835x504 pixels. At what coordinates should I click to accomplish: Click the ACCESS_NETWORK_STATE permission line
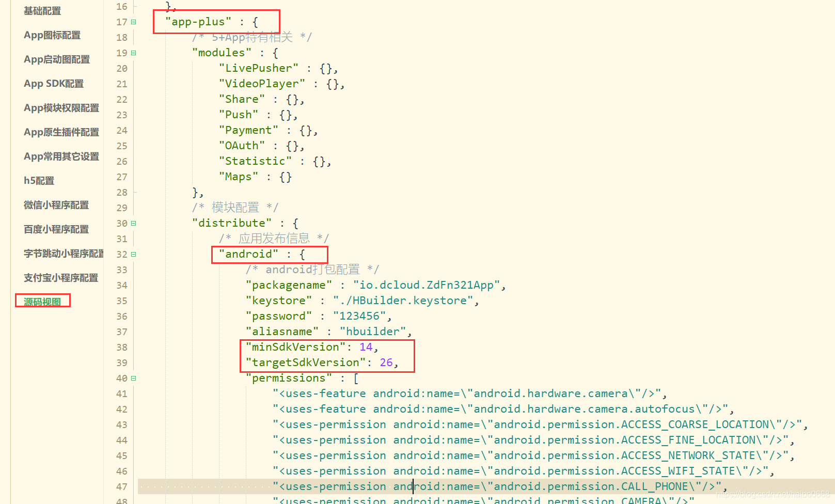(534, 455)
